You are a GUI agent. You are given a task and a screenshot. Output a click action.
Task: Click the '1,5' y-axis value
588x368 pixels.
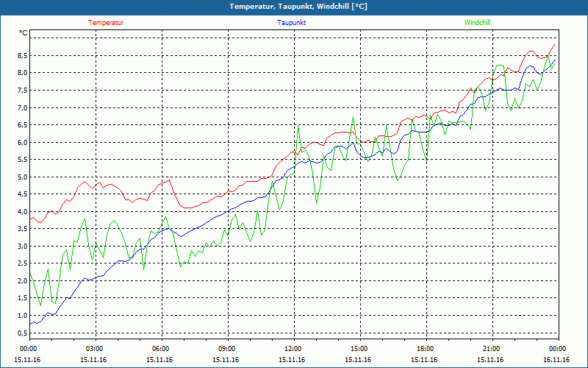point(23,298)
